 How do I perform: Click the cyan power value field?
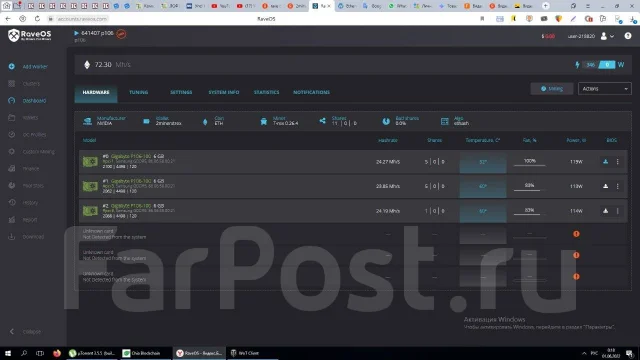point(607,64)
